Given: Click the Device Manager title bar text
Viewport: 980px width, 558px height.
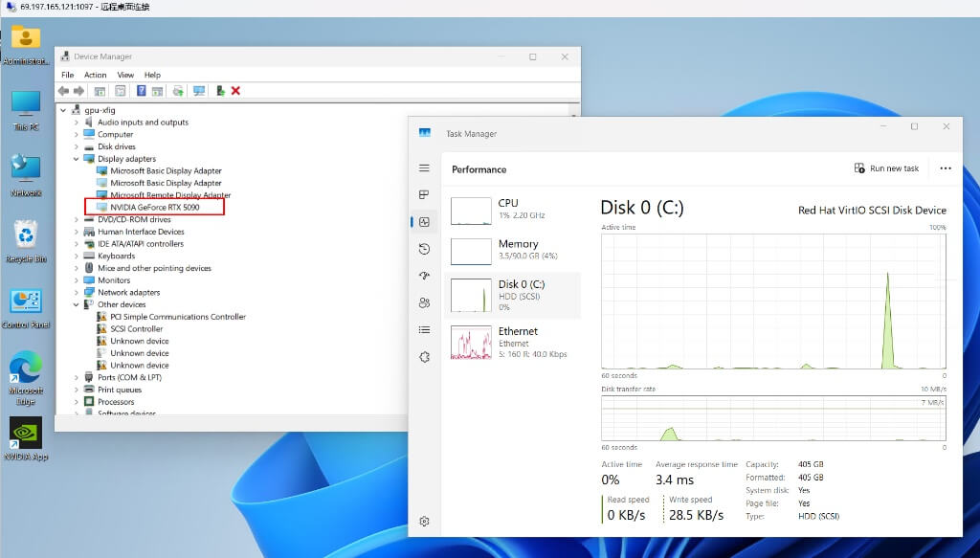Looking at the screenshot, I should (102, 56).
